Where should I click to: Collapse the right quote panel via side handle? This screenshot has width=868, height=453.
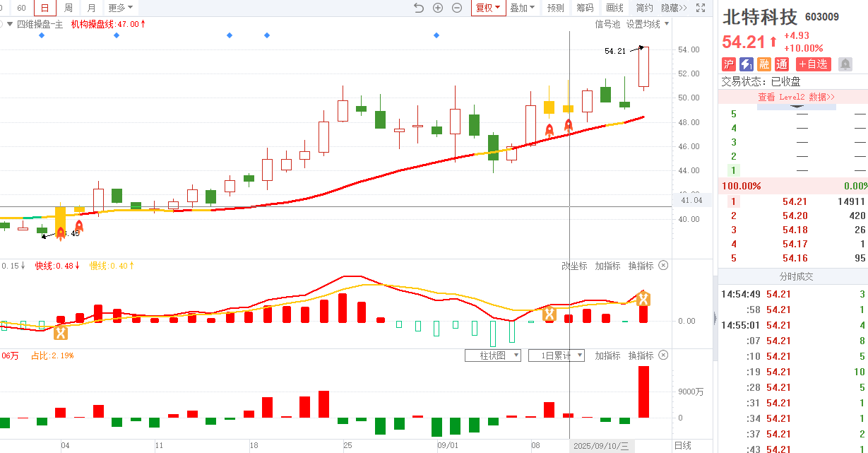pyautogui.click(x=714, y=318)
